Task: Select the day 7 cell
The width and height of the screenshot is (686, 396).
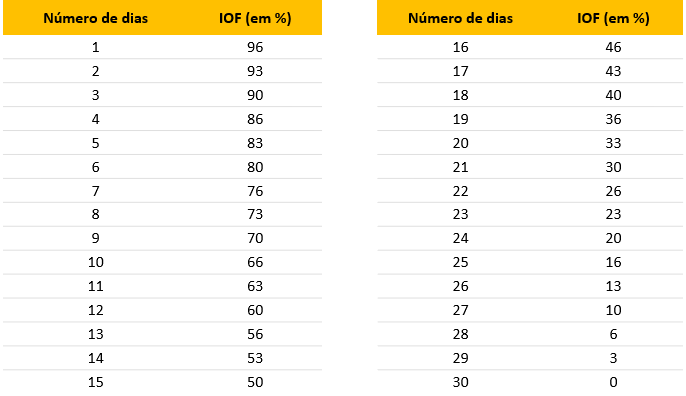Action: click(x=95, y=191)
